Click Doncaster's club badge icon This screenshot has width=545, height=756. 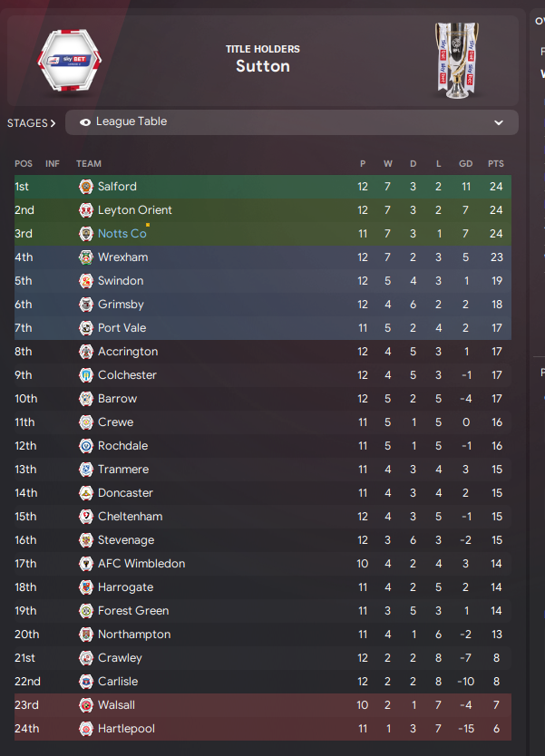(86, 493)
